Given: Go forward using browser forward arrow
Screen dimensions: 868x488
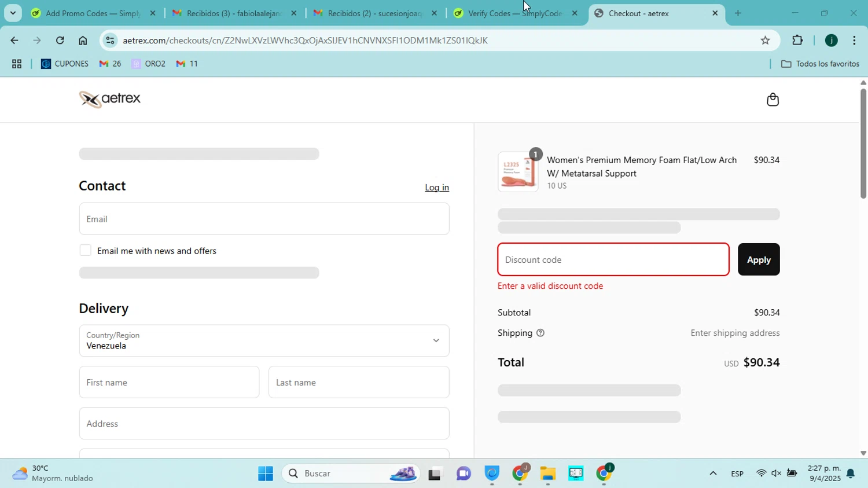Looking at the screenshot, I should point(37,41).
